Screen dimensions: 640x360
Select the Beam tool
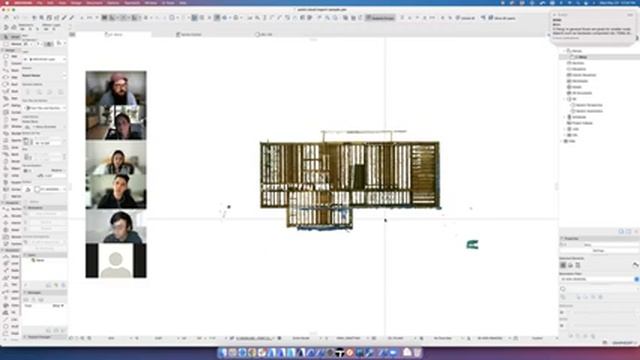point(11,70)
